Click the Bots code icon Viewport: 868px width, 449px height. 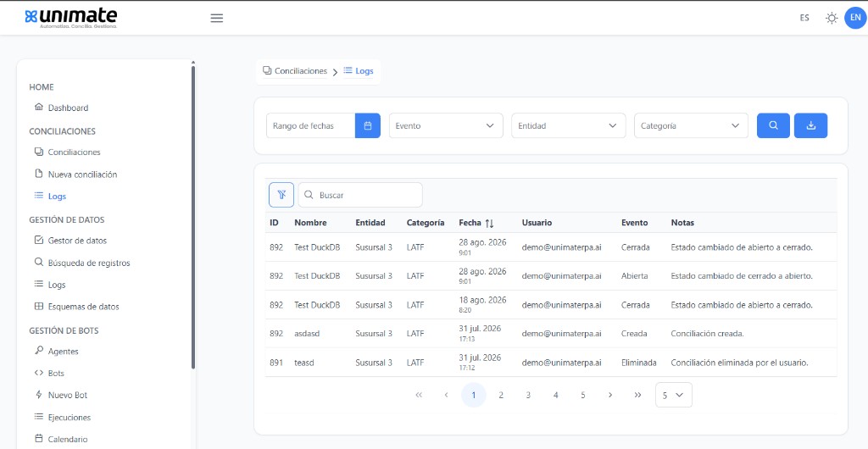(x=39, y=373)
